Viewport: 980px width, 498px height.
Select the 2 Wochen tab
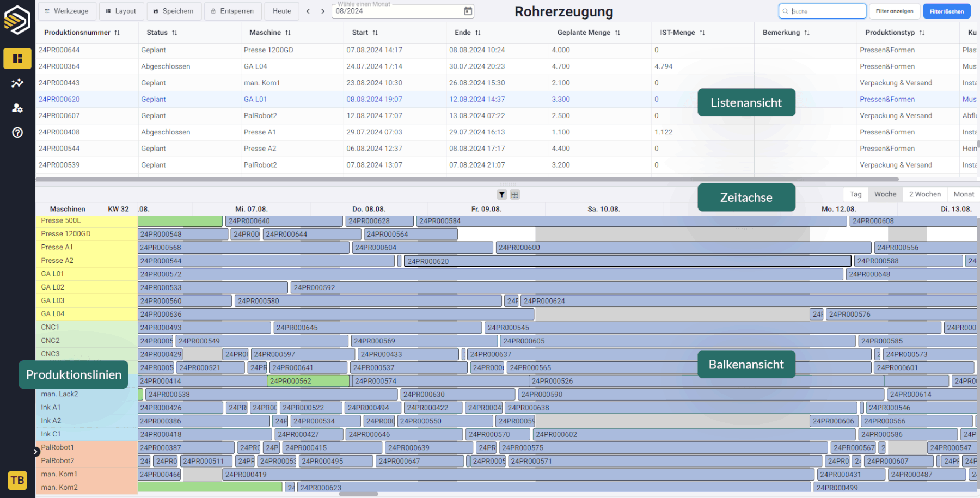click(924, 194)
